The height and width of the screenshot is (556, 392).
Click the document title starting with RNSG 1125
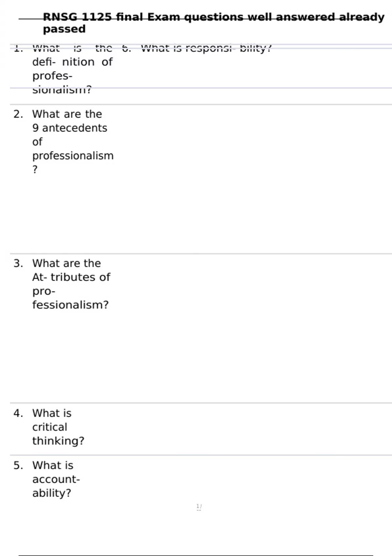[x=213, y=17]
